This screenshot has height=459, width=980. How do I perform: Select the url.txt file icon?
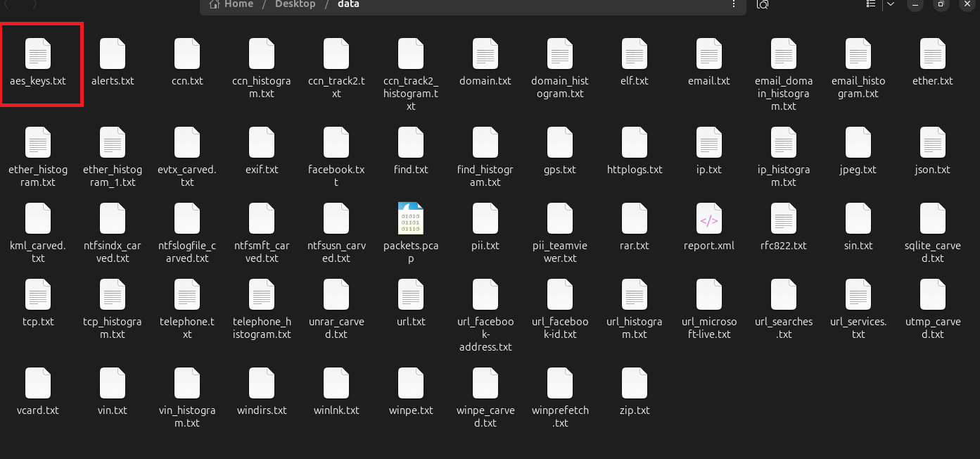[x=411, y=294]
